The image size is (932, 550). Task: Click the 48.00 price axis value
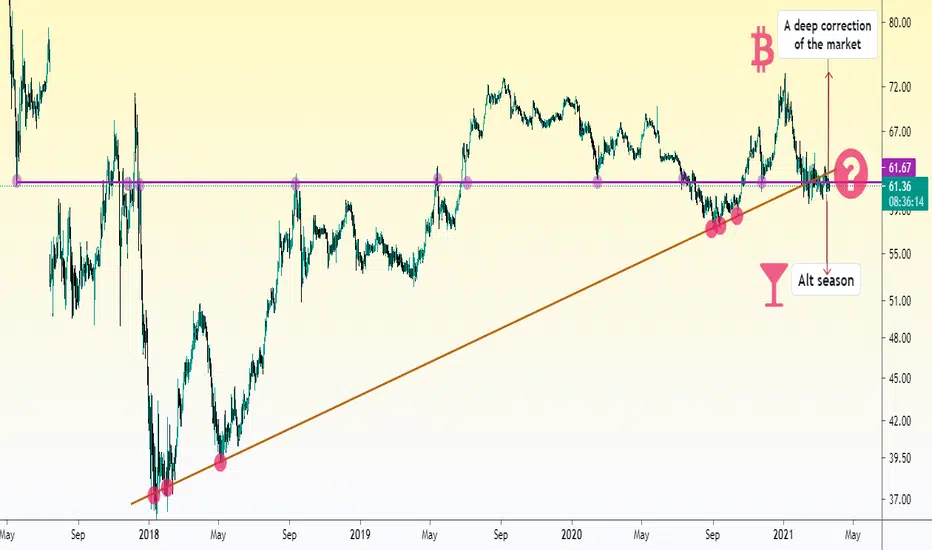(x=899, y=338)
